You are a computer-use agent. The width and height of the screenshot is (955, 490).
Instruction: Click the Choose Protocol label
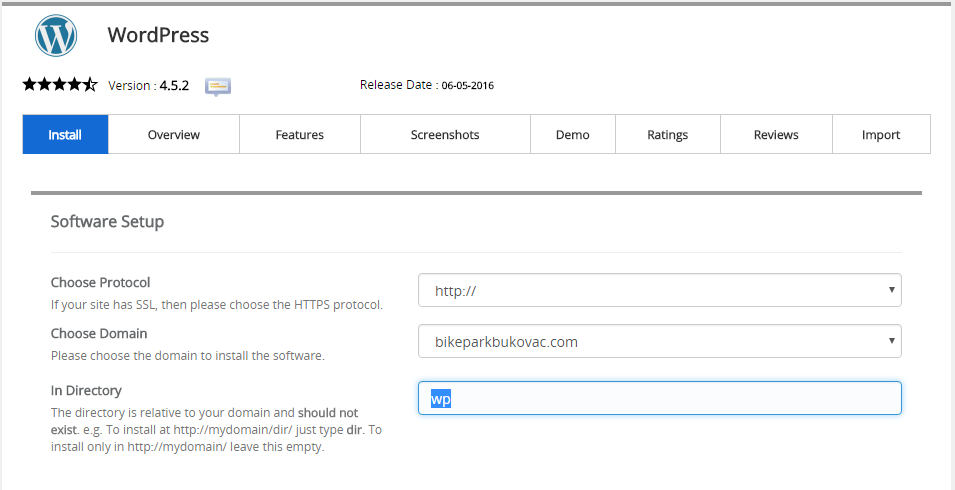tap(100, 282)
